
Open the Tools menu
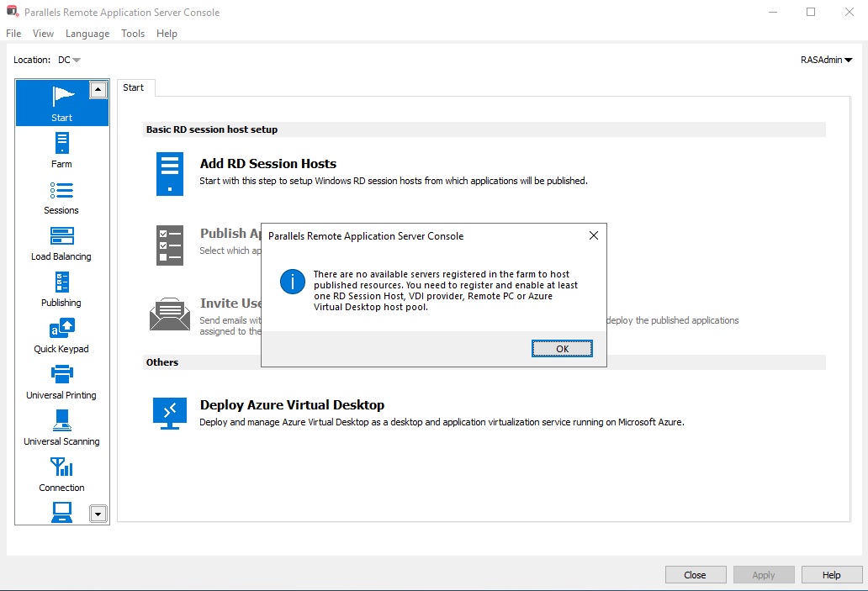click(133, 33)
